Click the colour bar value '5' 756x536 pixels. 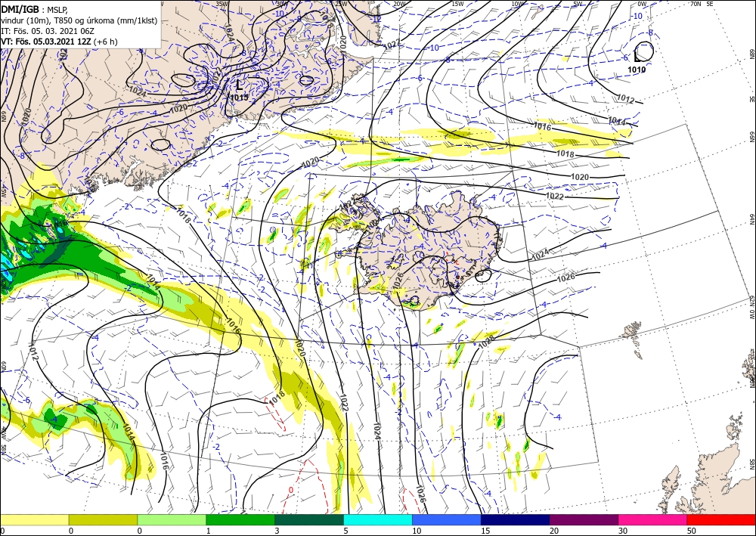[345, 531]
